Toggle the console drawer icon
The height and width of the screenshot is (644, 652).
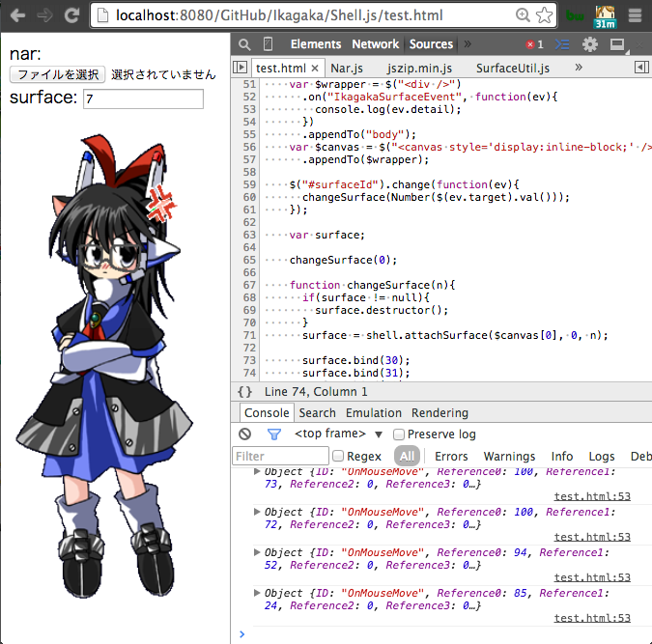click(x=562, y=44)
